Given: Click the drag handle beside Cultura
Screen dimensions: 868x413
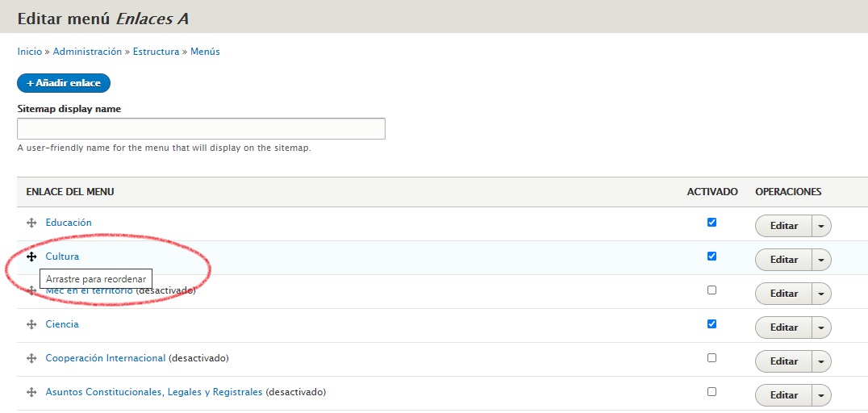Looking at the screenshot, I should pos(31,257).
